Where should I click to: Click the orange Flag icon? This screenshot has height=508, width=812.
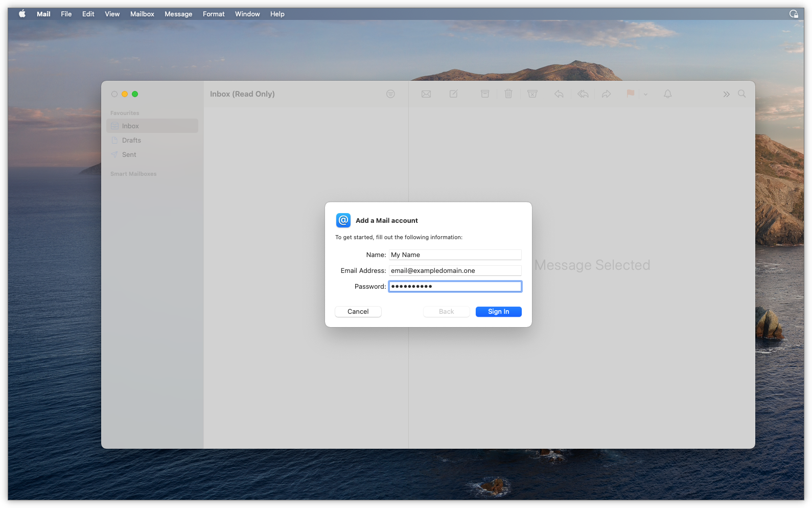(630, 94)
